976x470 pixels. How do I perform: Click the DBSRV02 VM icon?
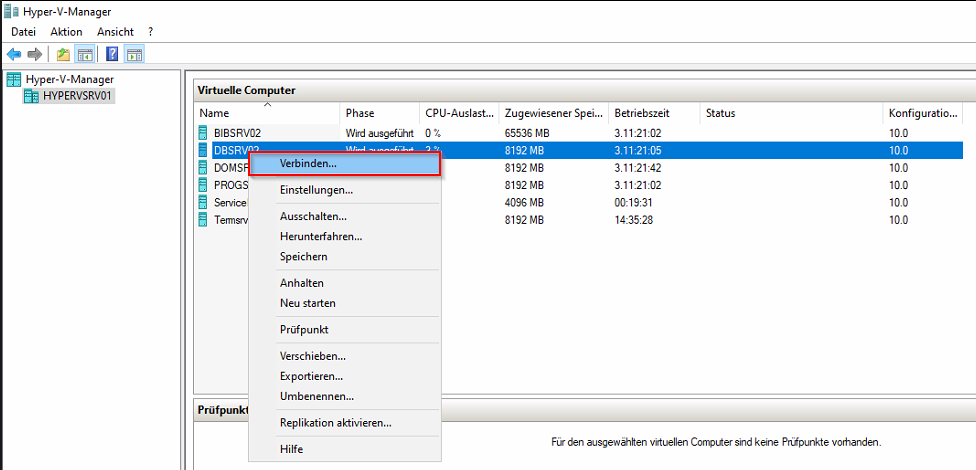pos(202,150)
